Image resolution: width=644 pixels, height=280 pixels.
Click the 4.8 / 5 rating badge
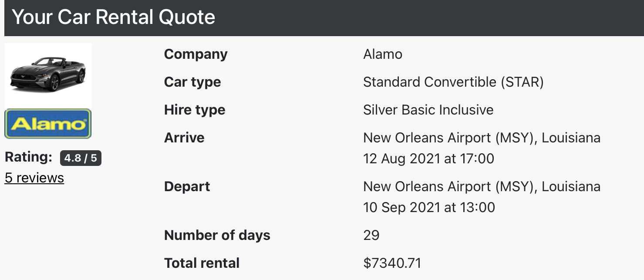click(x=81, y=158)
